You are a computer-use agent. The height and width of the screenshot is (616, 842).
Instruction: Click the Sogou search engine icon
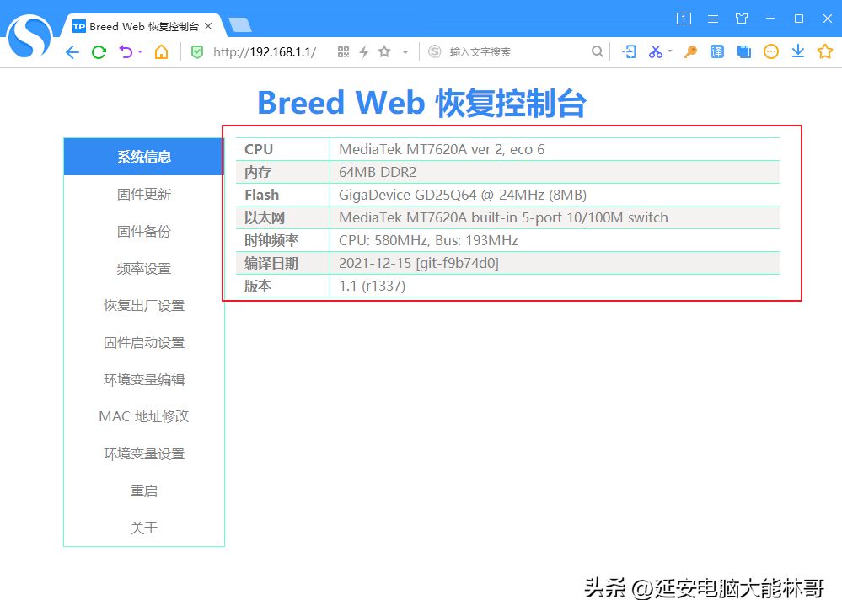[434, 51]
